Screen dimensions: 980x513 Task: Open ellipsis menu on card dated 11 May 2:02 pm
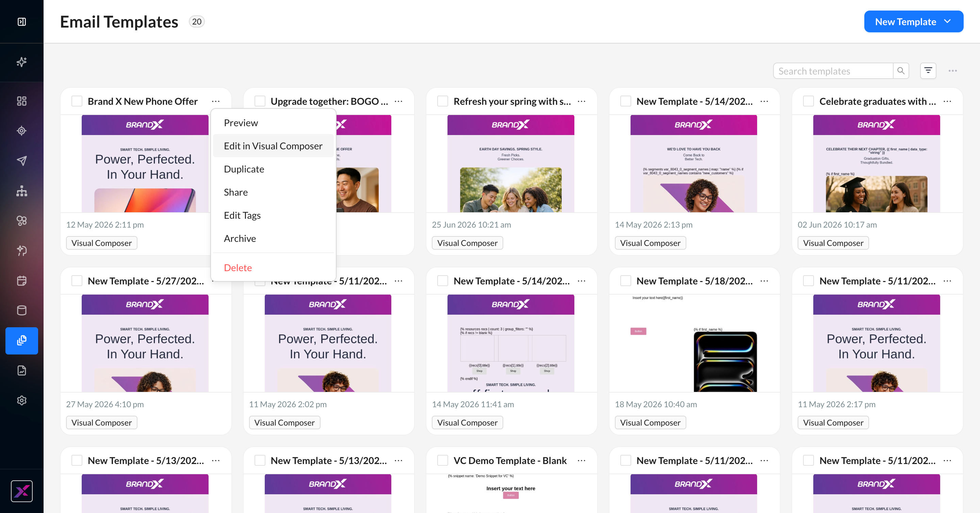(x=398, y=281)
